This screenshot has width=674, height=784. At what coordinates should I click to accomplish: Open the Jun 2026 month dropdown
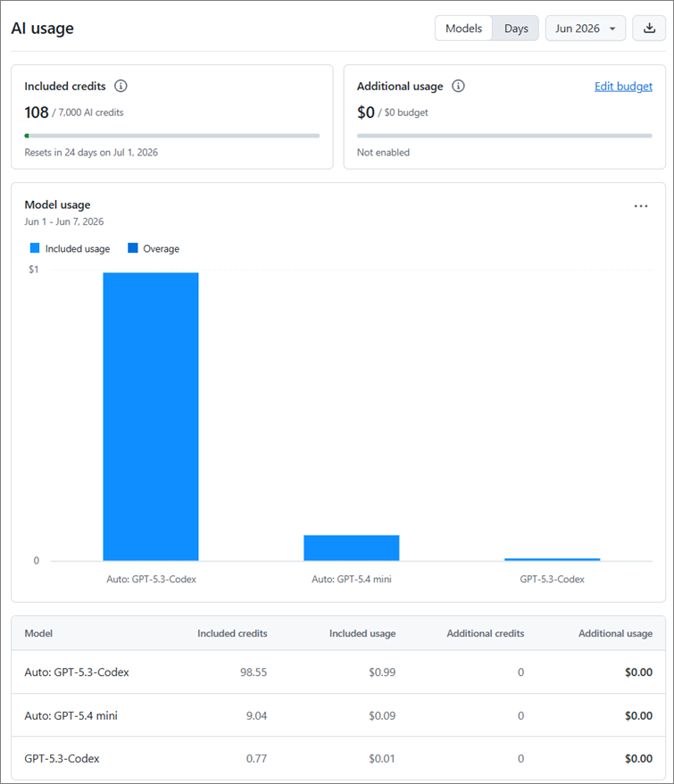585,28
